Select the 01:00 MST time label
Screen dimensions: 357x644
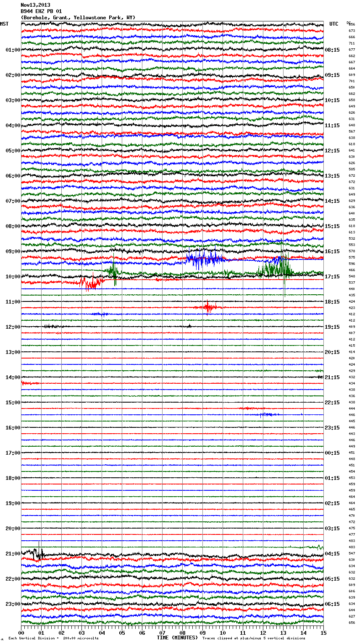point(13,50)
